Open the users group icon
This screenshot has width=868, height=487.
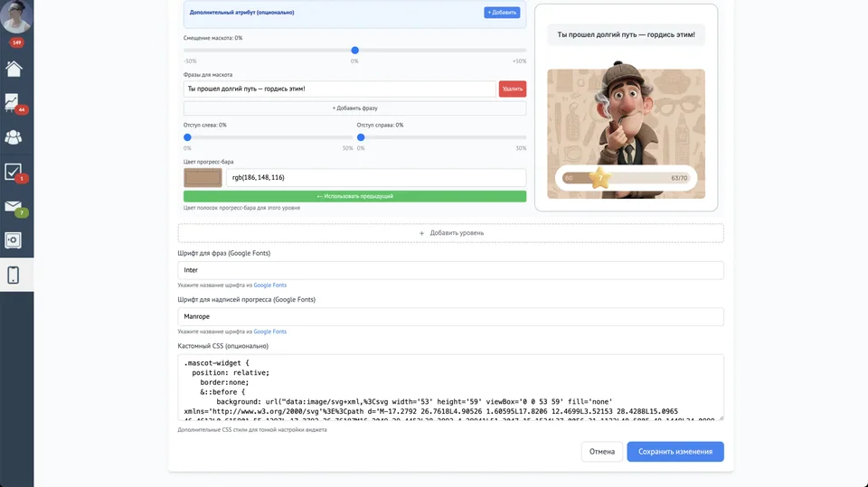(14, 137)
